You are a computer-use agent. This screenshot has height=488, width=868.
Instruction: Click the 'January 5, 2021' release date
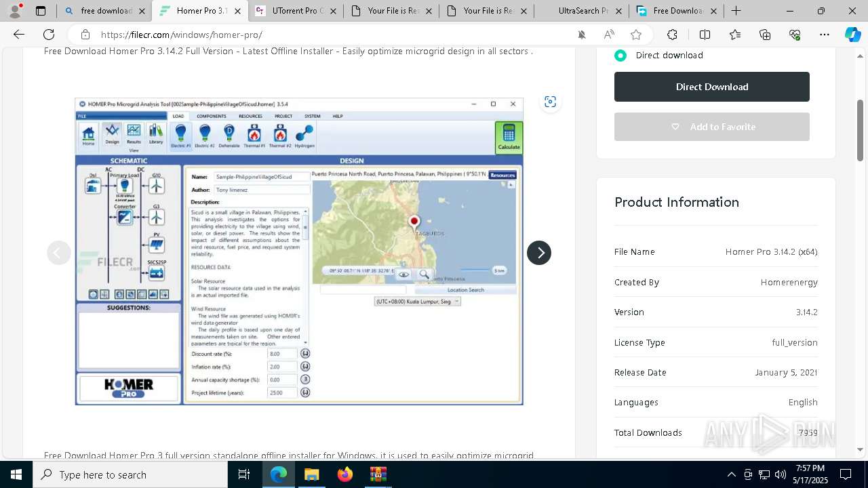coord(786,372)
